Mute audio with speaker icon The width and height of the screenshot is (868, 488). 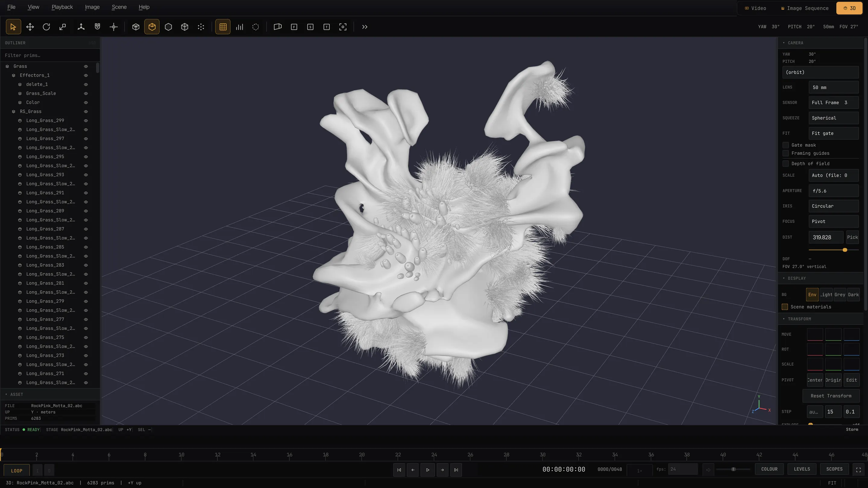pyautogui.click(x=708, y=470)
